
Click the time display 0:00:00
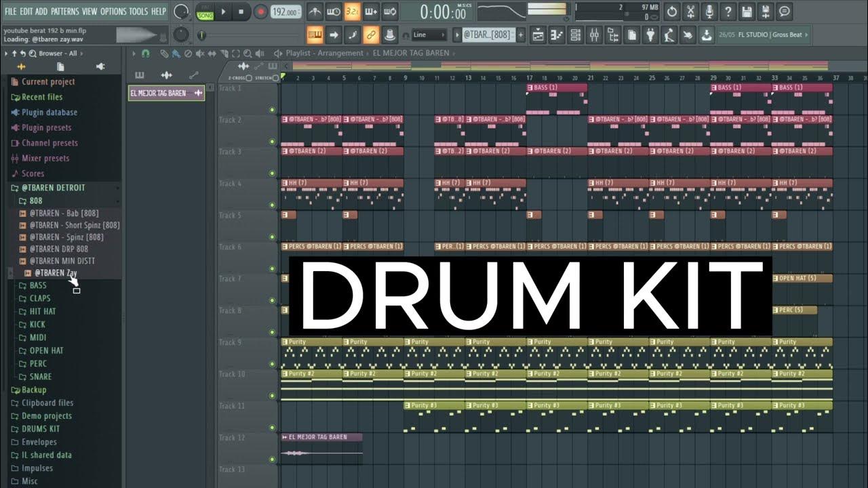443,12
